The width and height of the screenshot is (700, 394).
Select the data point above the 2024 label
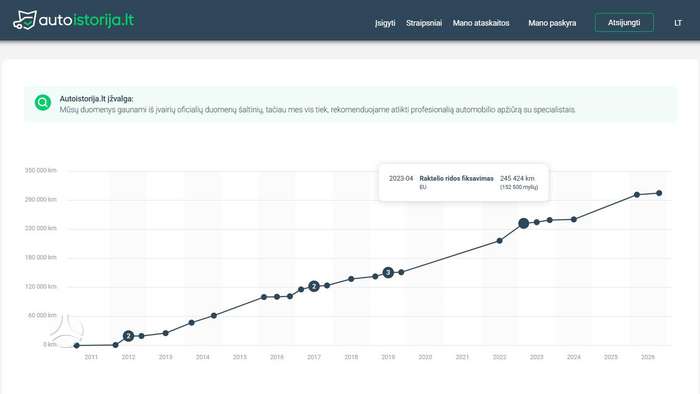(574, 220)
